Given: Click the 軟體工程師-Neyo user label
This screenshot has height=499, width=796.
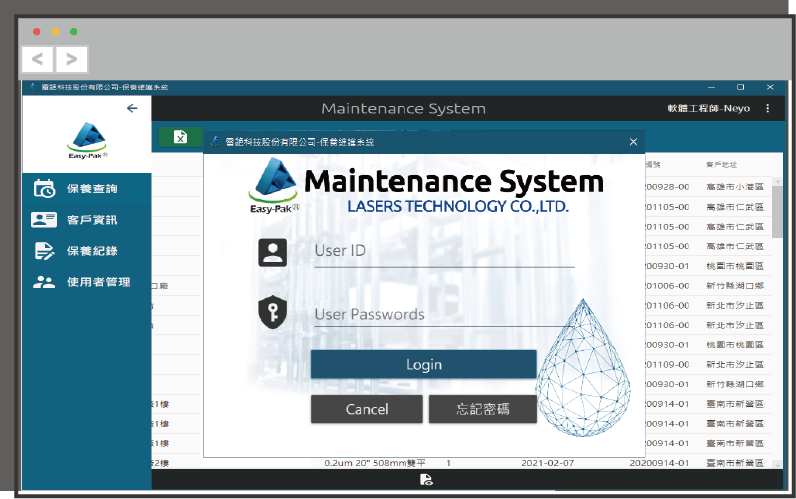Looking at the screenshot, I should coord(709,108).
